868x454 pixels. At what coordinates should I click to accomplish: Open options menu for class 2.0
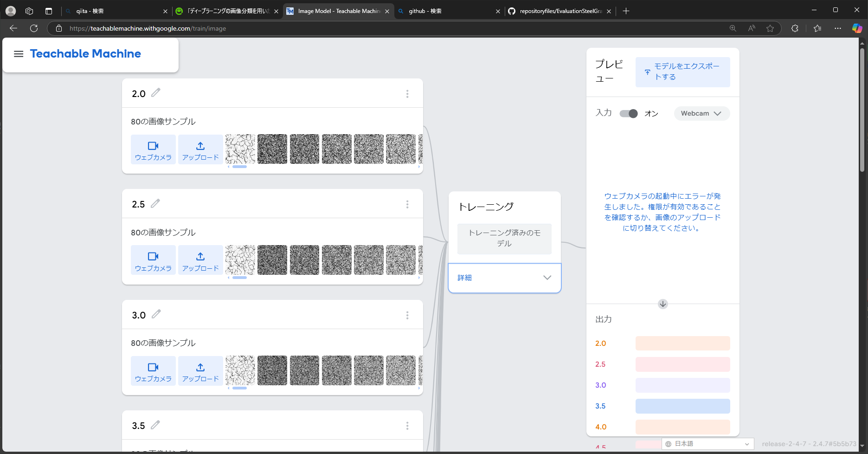(407, 94)
